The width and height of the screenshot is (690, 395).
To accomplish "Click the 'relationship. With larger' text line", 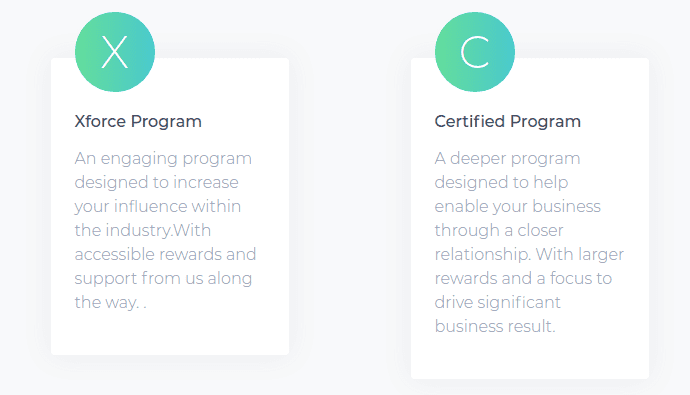I will [529, 255].
